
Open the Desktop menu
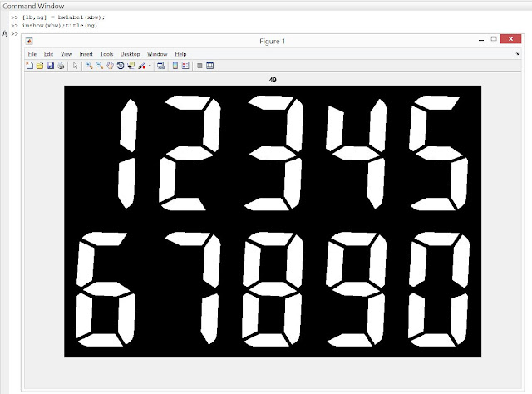130,54
